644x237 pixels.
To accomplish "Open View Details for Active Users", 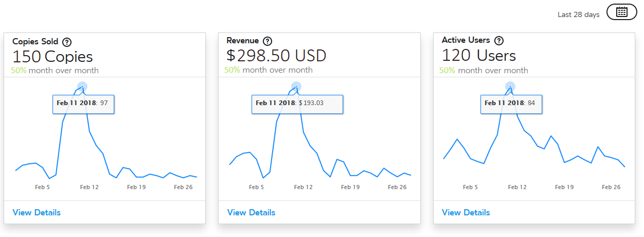I will [466, 212].
